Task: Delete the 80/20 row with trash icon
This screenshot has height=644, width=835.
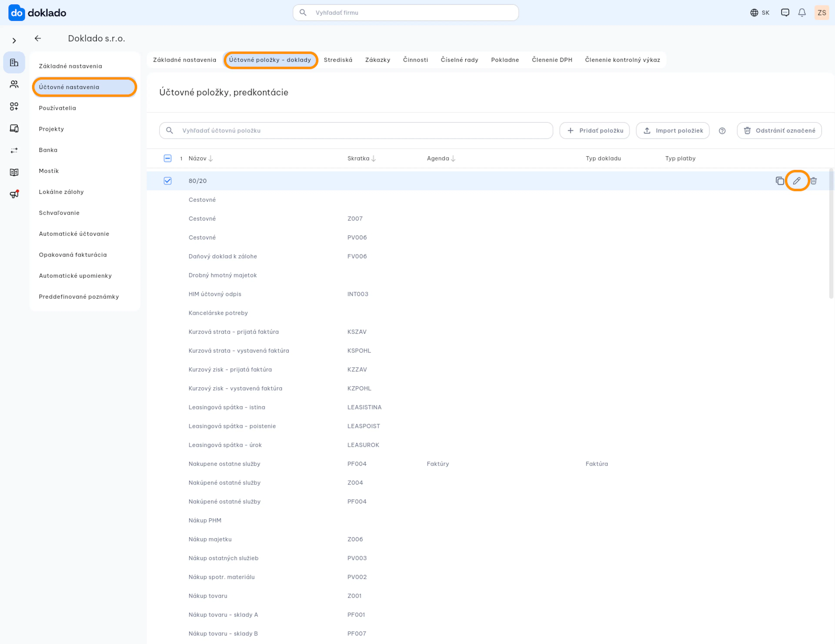Action: [814, 181]
